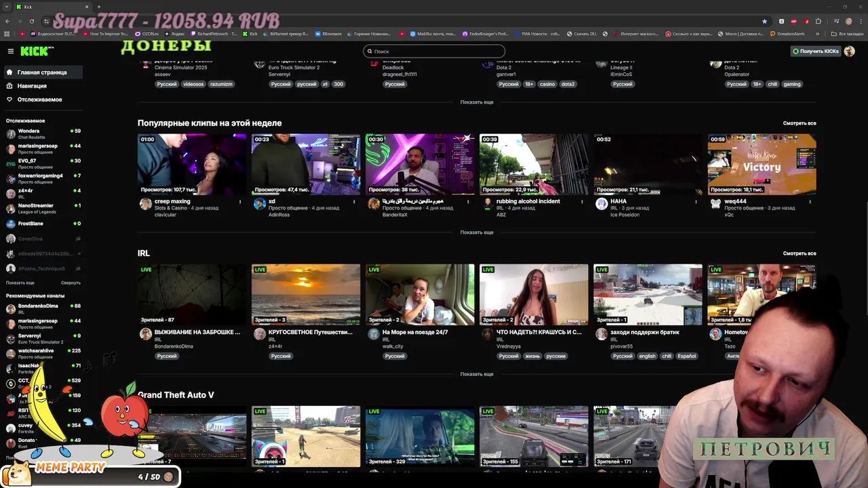868x488 pixels.
Task: Click the KICK logo
Action: [x=33, y=51]
